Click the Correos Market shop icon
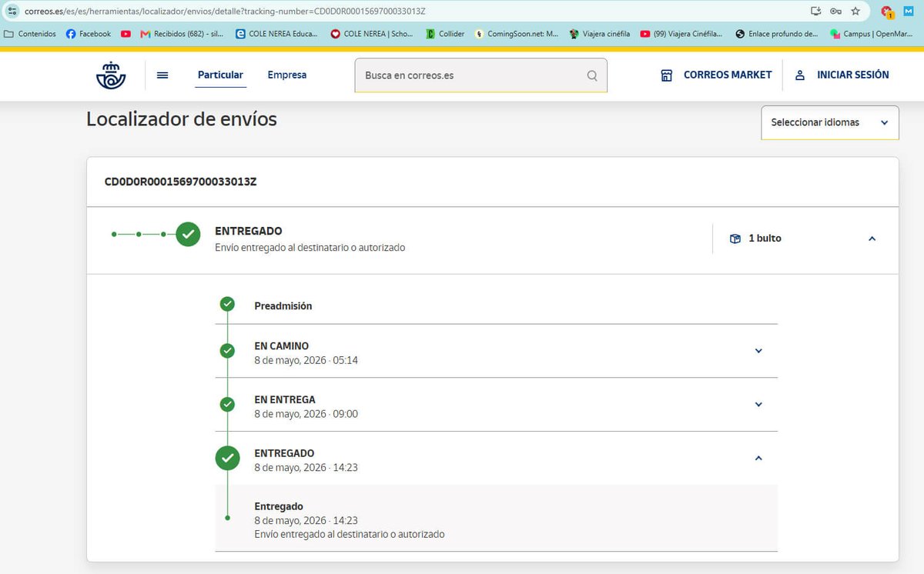The image size is (924, 574). (x=667, y=75)
